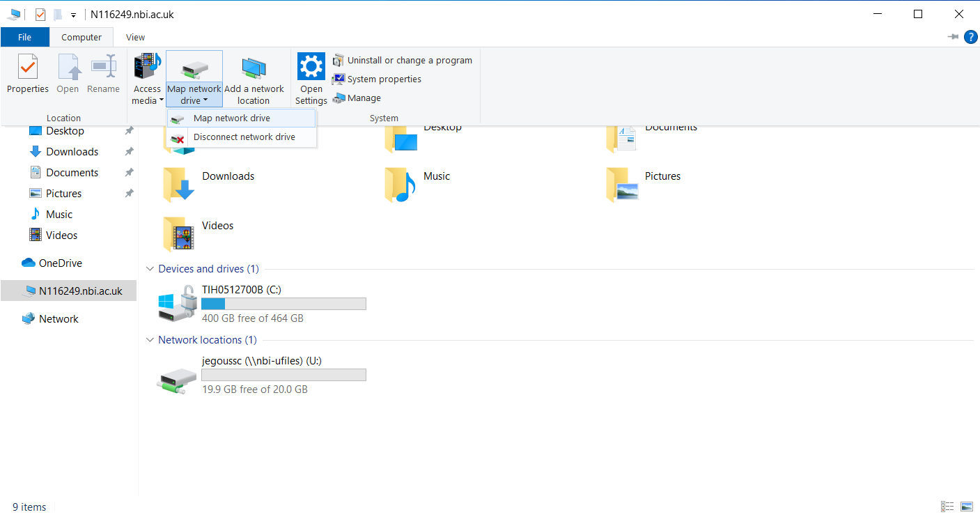The image size is (980, 517).
Task: Select OneDrive in the navigation pane
Action: [x=60, y=263]
